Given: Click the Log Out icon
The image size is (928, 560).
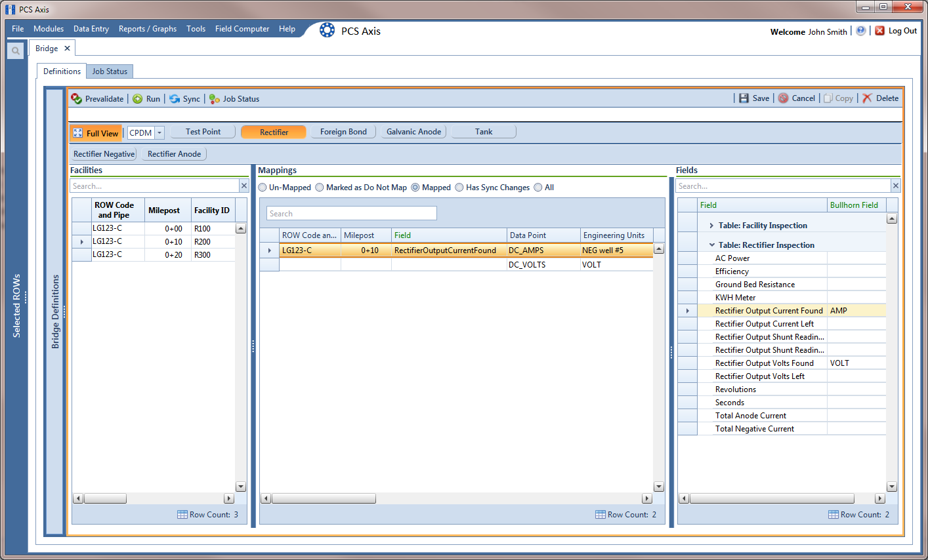Looking at the screenshot, I should 880,31.
